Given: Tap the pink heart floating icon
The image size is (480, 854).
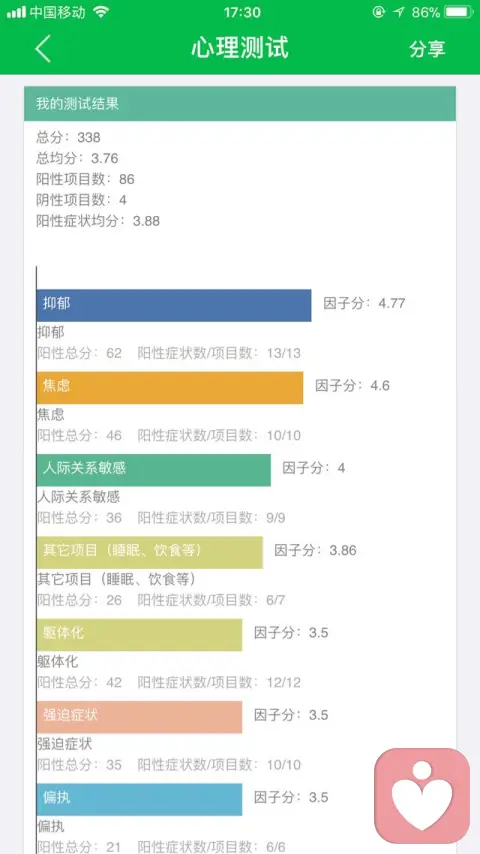Looking at the screenshot, I should tap(422, 796).
